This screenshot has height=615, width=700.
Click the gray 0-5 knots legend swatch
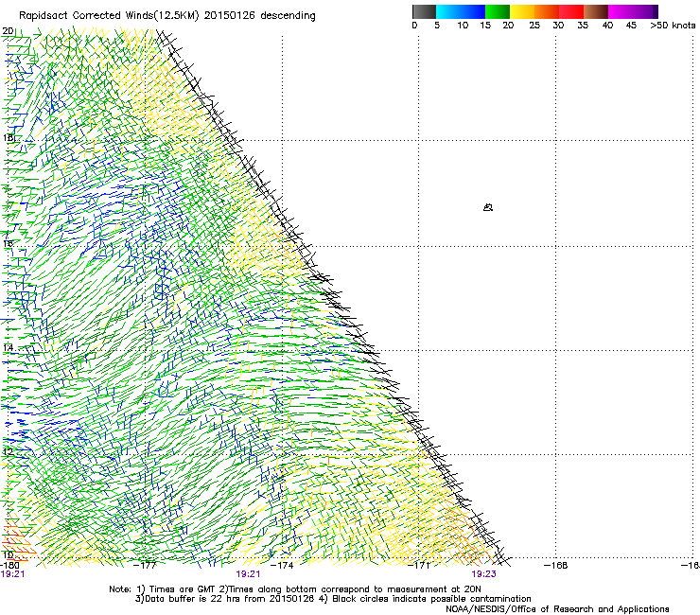(x=424, y=11)
